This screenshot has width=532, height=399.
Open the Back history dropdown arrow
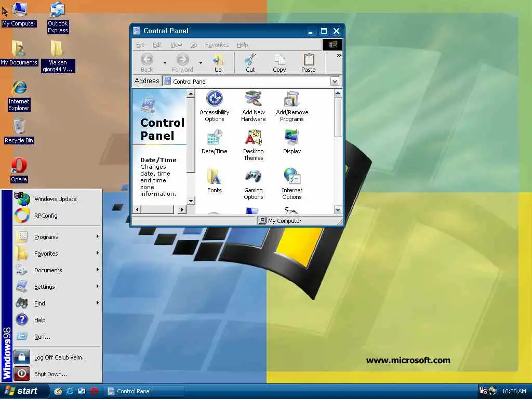tap(165, 63)
